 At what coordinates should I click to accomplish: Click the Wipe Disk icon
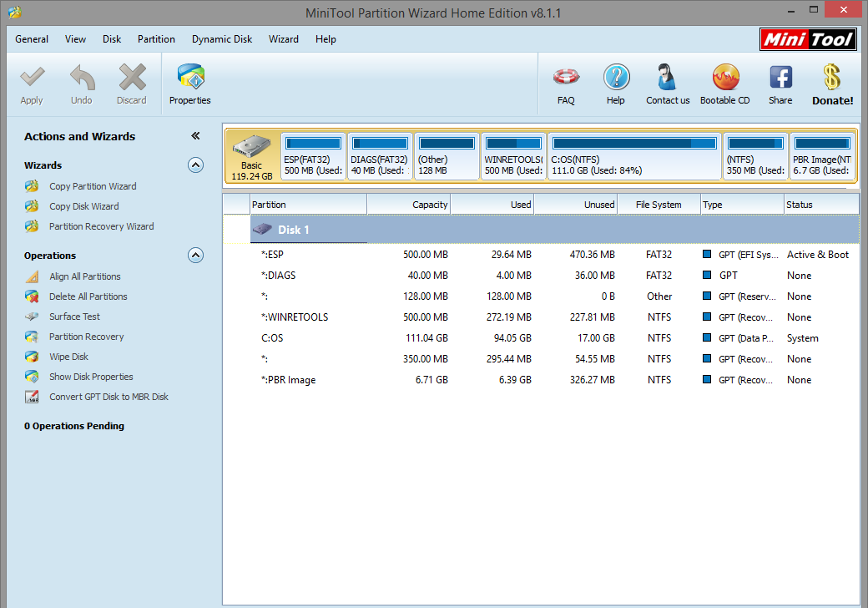point(32,357)
